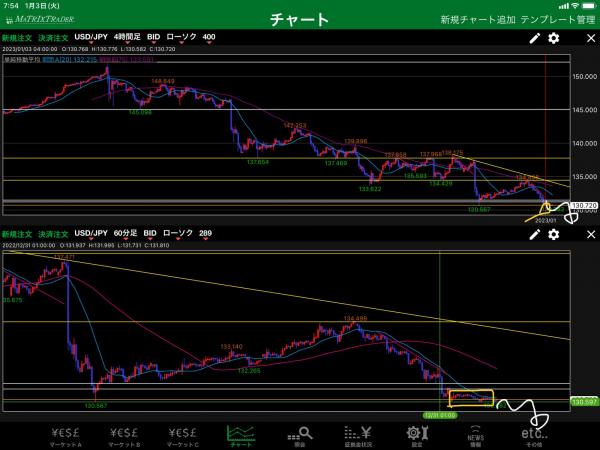The width and height of the screenshot is (600, 450).
Task: Open the マーケットB tab
Action: [x=124, y=437]
